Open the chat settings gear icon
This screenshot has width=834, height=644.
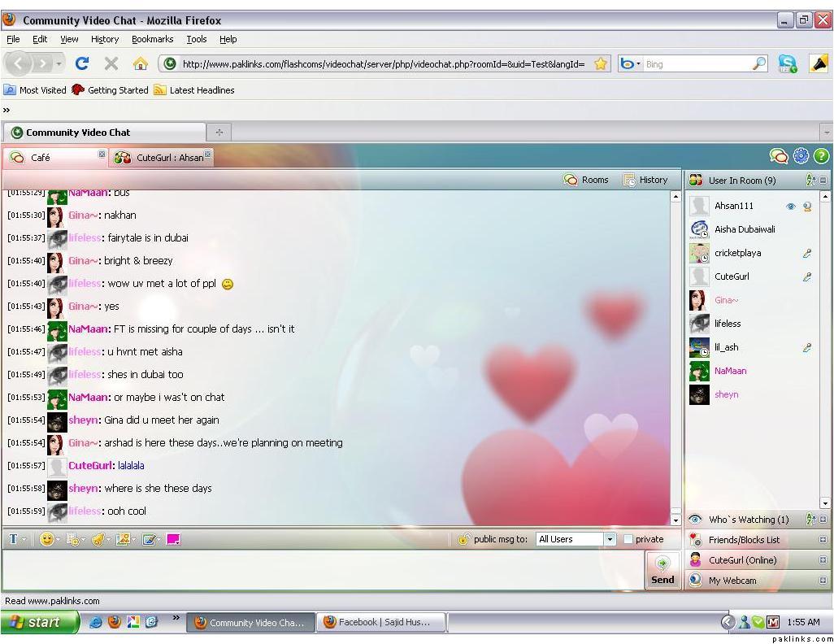pyautogui.click(x=801, y=156)
